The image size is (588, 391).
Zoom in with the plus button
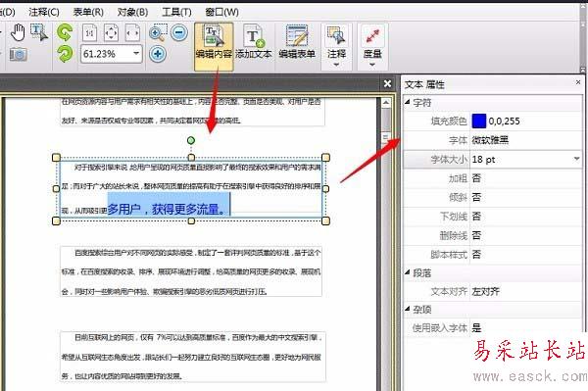click(x=158, y=54)
